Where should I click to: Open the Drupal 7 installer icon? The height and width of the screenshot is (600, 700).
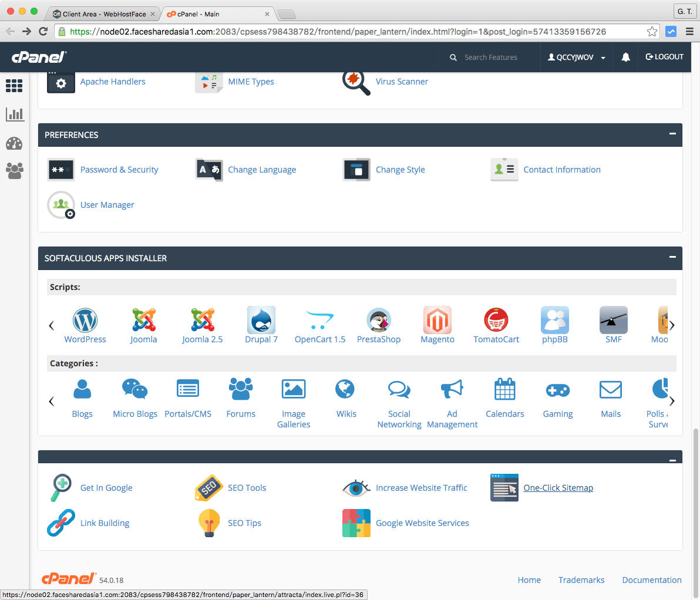point(261,320)
